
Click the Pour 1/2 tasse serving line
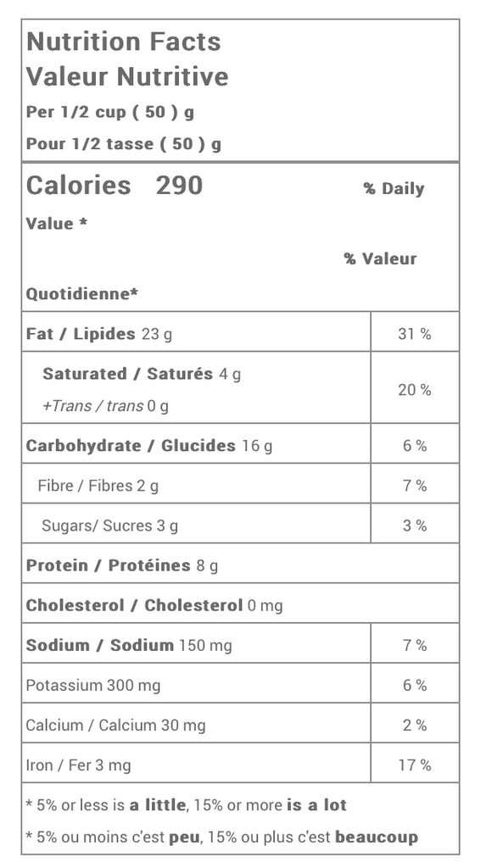[x=123, y=144]
